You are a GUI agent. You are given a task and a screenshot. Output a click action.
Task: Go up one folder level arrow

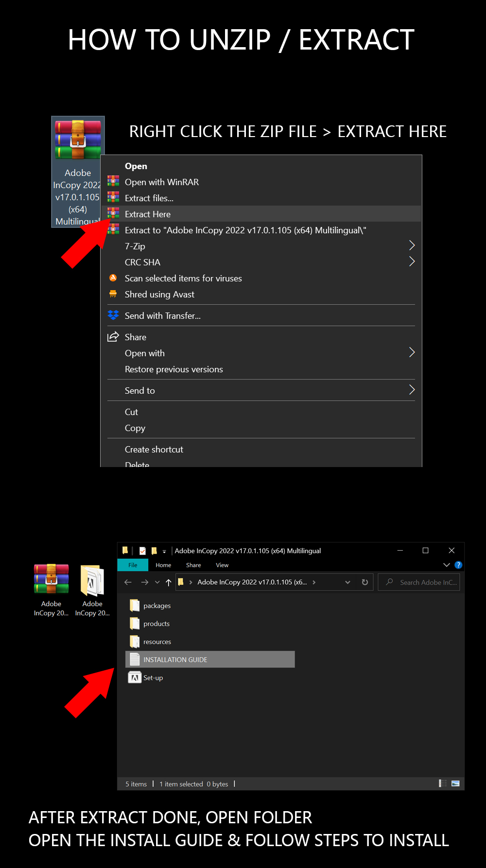pyautogui.click(x=169, y=582)
